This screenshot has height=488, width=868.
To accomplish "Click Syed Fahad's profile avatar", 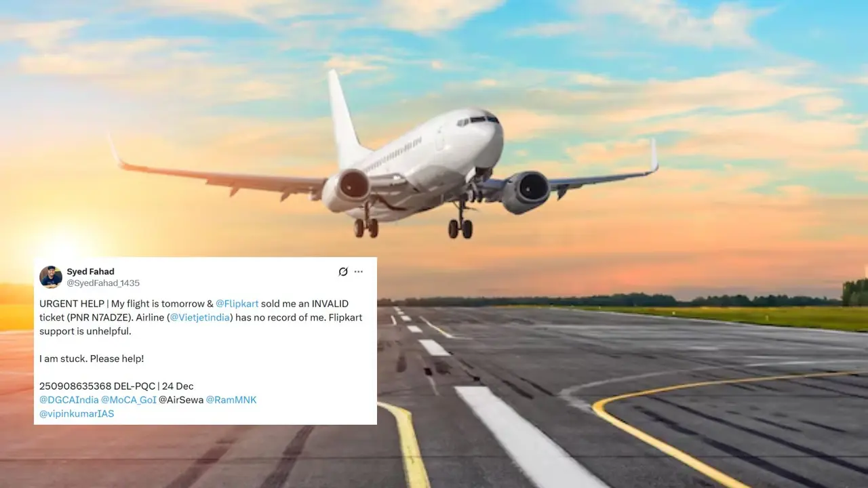I will pos(51,277).
